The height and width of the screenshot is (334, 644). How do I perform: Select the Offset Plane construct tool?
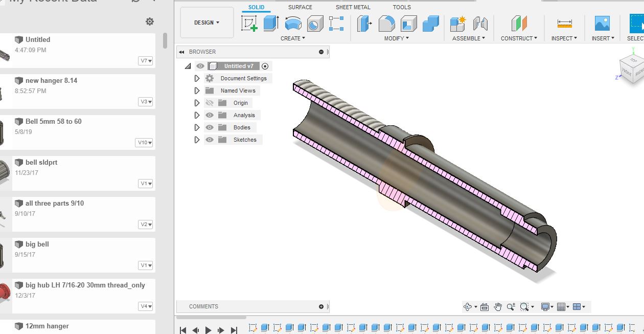pos(519,24)
